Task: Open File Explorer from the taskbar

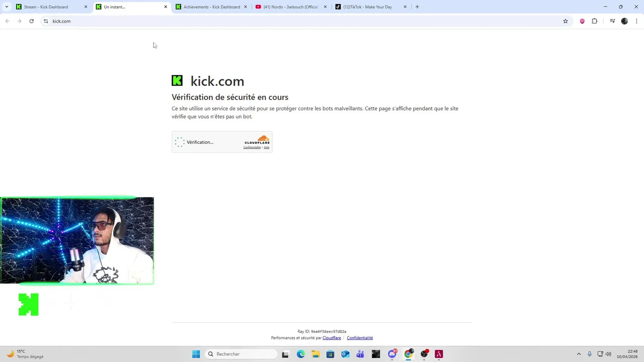Action: pyautogui.click(x=315, y=354)
